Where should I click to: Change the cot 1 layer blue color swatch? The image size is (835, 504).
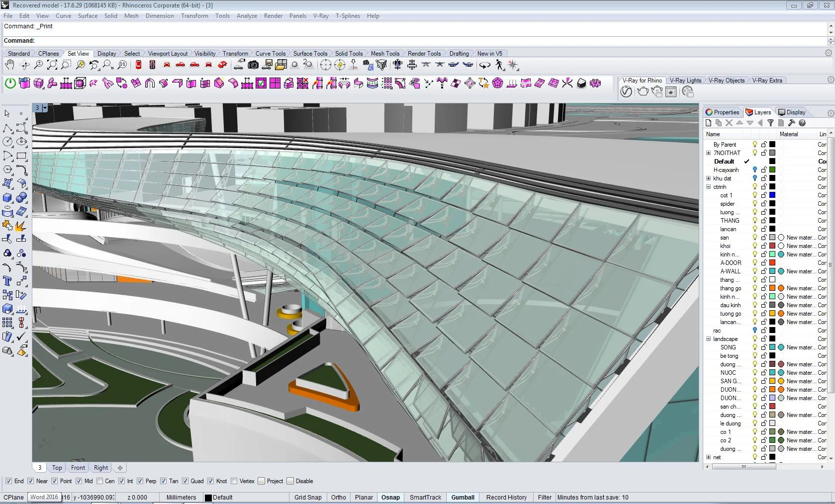click(x=772, y=195)
